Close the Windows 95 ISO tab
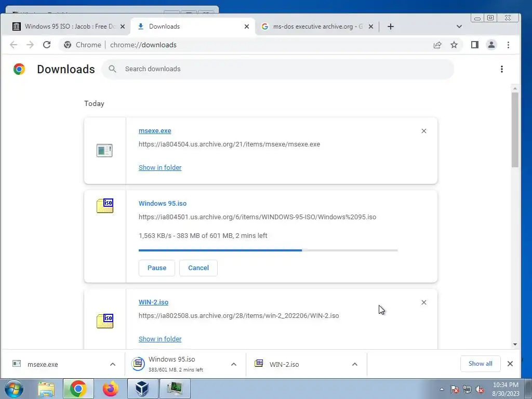The image size is (532, 399). [x=123, y=26]
